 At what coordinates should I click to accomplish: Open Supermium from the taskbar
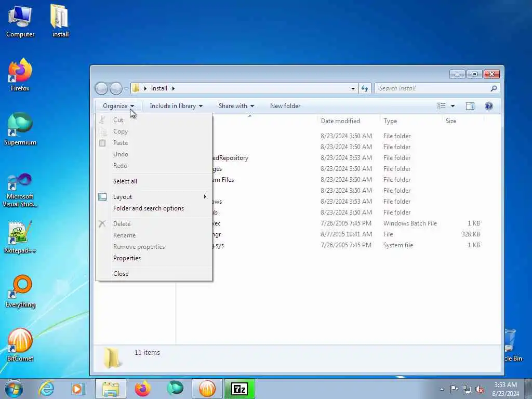click(x=175, y=389)
